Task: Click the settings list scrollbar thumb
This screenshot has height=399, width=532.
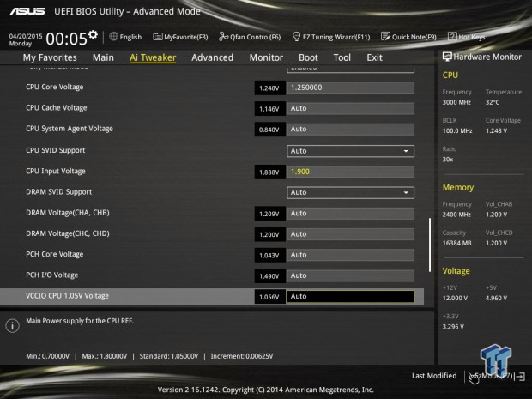Action: (x=430, y=245)
